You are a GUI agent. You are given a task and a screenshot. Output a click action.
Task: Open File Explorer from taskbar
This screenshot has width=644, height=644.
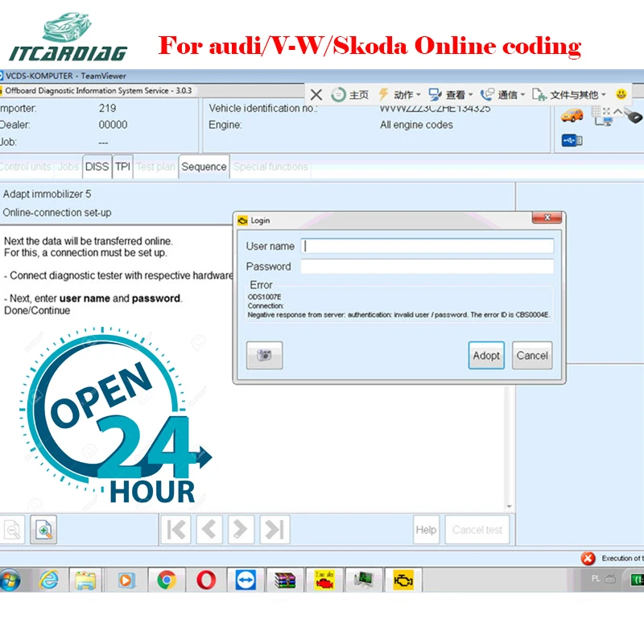tap(85, 580)
